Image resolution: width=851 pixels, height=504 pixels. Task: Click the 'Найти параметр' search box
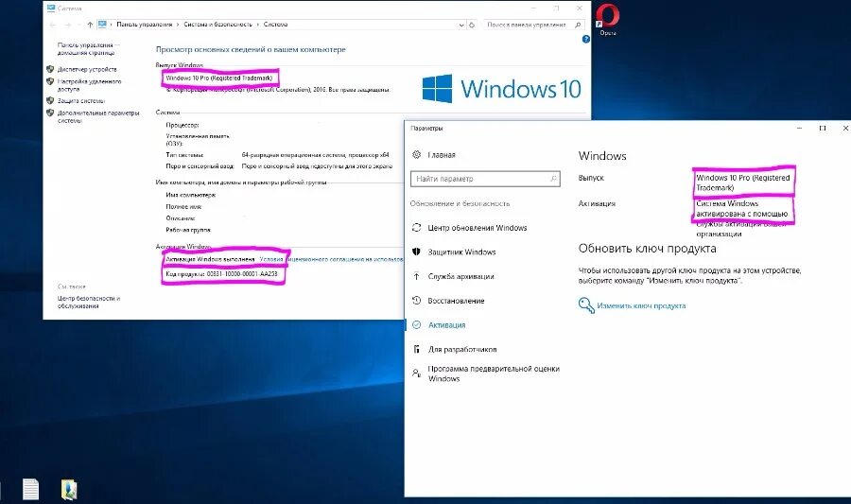[485, 179]
